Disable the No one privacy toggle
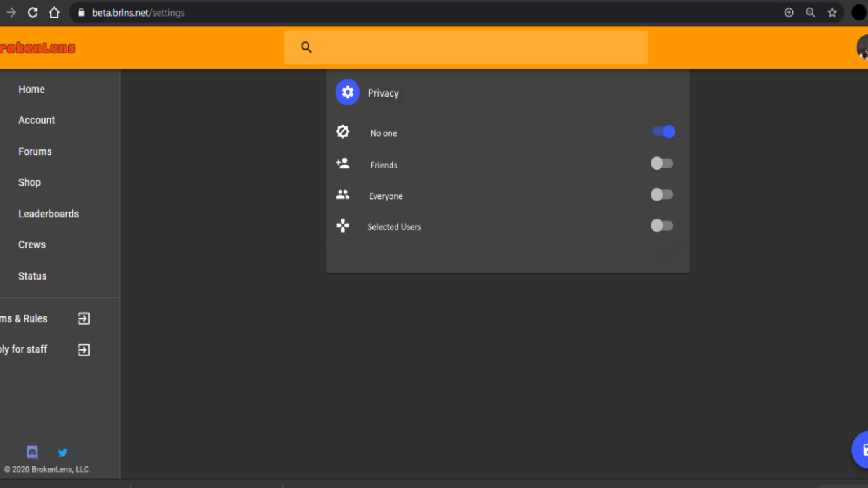 click(663, 132)
